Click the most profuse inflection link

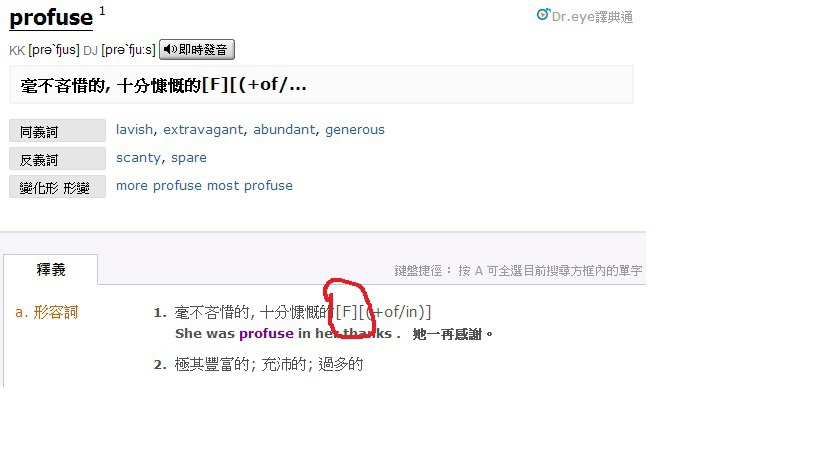pos(250,186)
